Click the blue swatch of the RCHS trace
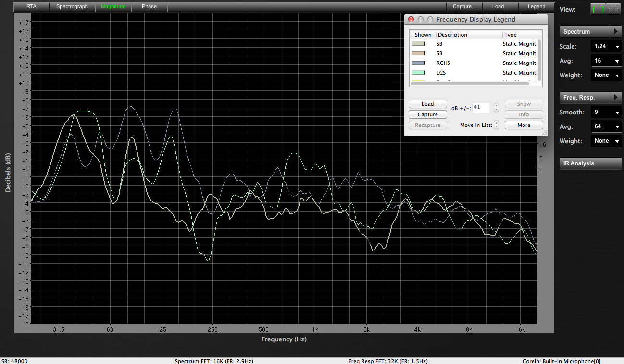The image size is (624, 364). point(418,63)
